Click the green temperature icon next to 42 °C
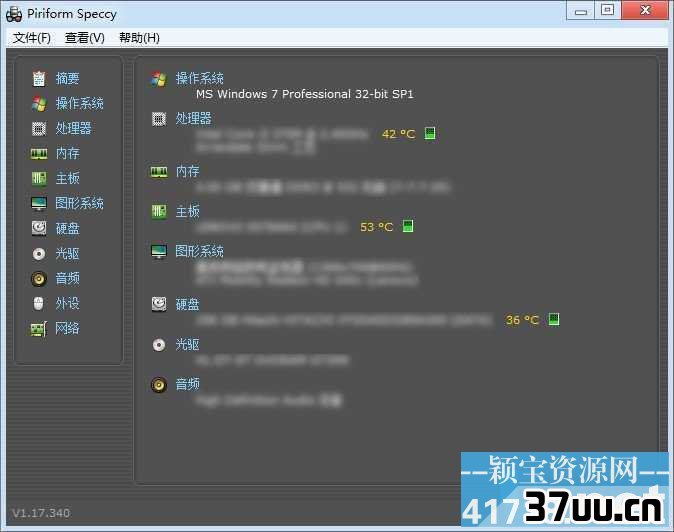The height and width of the screenshot is (532, 674). click(430, 133)
